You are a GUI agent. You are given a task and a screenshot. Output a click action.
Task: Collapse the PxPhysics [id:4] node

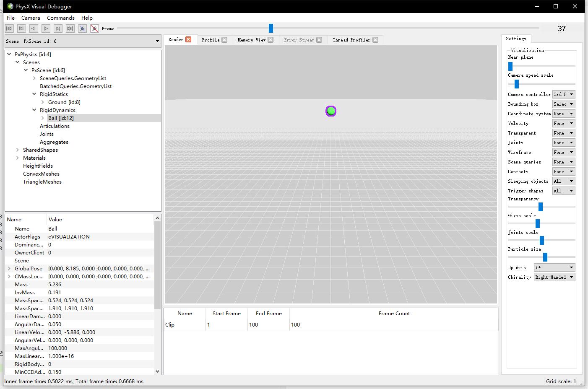[x=9, y=54]
